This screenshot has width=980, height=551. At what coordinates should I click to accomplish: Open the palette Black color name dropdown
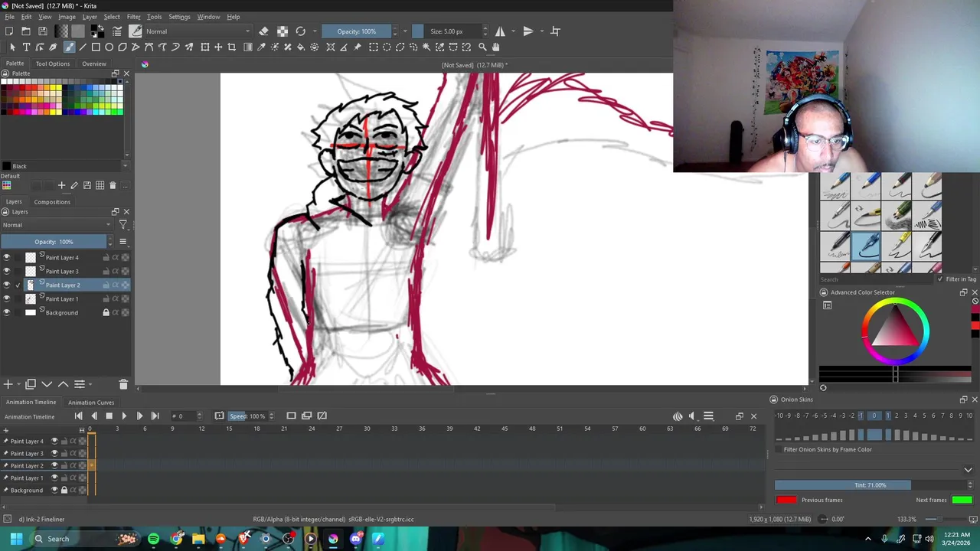65,166
